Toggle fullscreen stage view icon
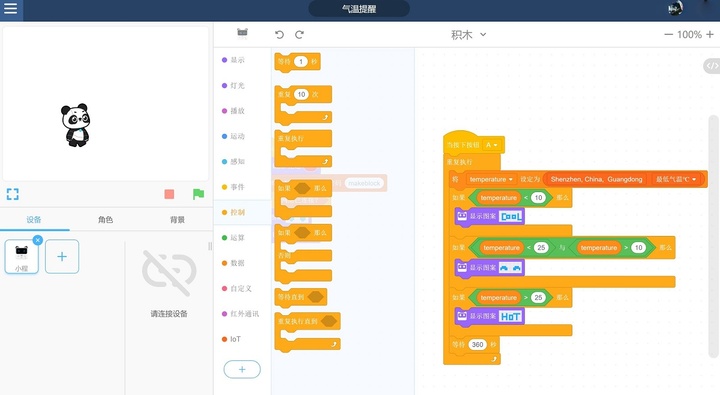 (13, 194)
